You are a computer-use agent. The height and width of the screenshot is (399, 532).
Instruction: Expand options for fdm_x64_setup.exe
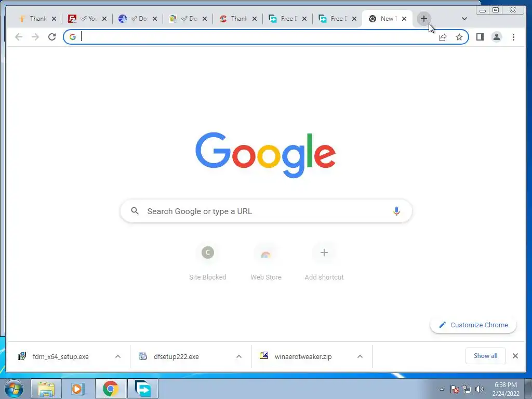click(118, 356)
